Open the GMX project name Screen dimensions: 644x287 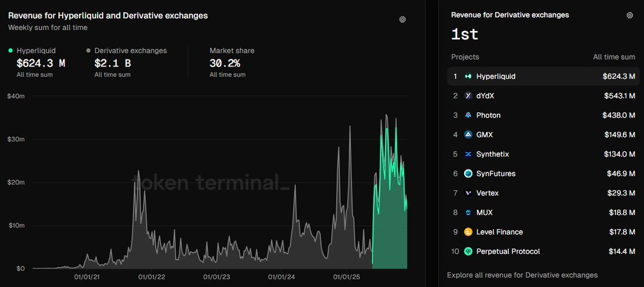point(485,135)
